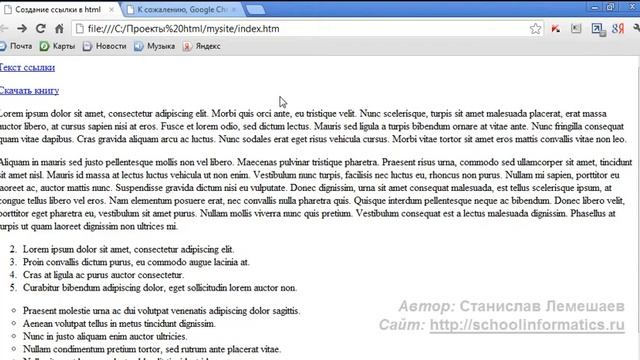This screenshot has height=360, width=640.
Task: Open the Яндекс bookmark
Action: tap(202, 46)
